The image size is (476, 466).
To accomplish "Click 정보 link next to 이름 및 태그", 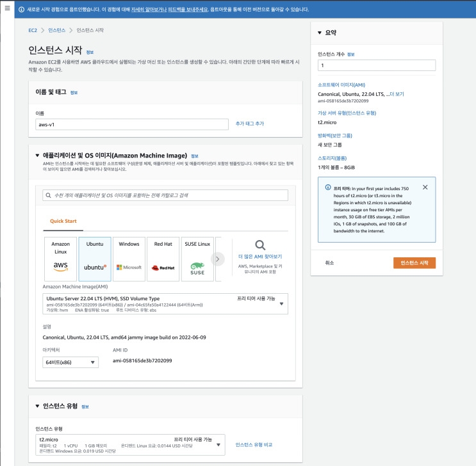I will tap(74, 93).
